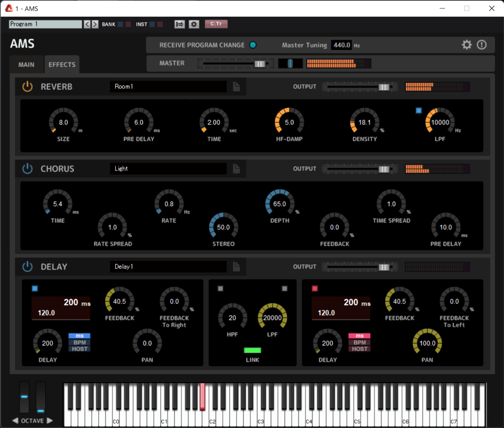The image size is (504, 428).
Task: Click the MASTER volume slider
Action: [236, 64]
